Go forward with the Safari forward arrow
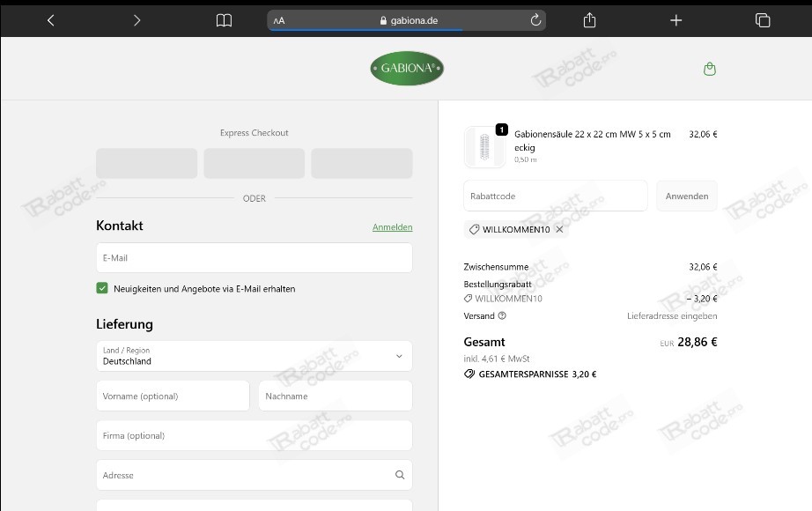The width and height of the screenshot is (812, 511). pyautogui.click(x=137, y=20)
